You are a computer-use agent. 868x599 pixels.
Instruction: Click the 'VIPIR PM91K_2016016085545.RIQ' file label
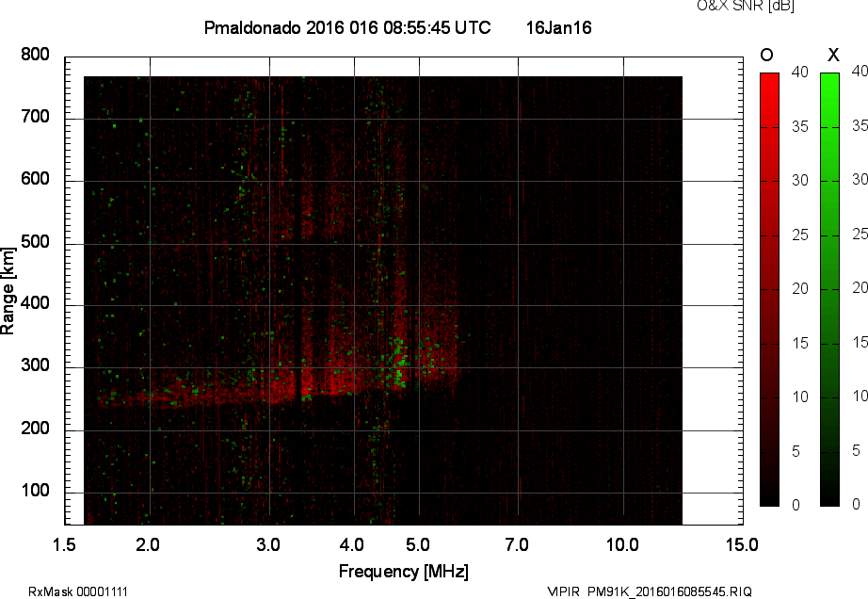point(650,591)
